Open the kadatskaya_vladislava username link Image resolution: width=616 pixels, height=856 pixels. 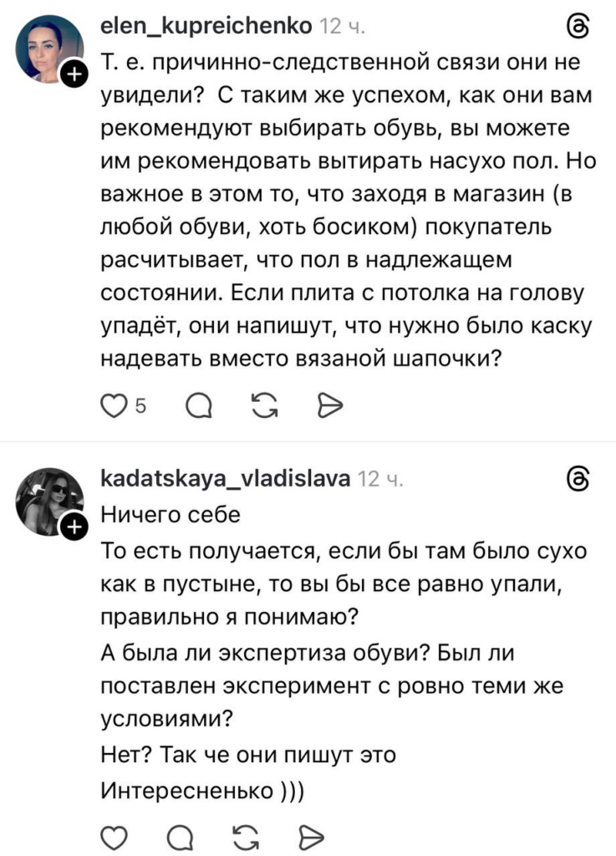224,478
